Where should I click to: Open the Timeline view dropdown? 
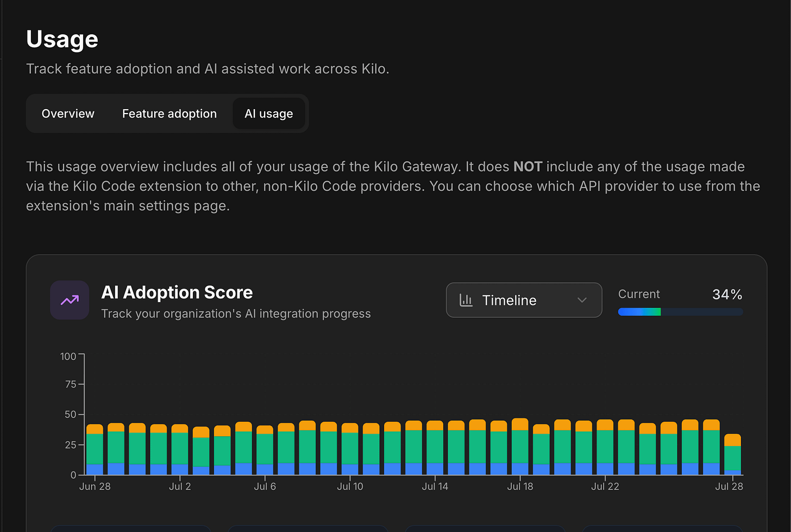coord(524,300)
